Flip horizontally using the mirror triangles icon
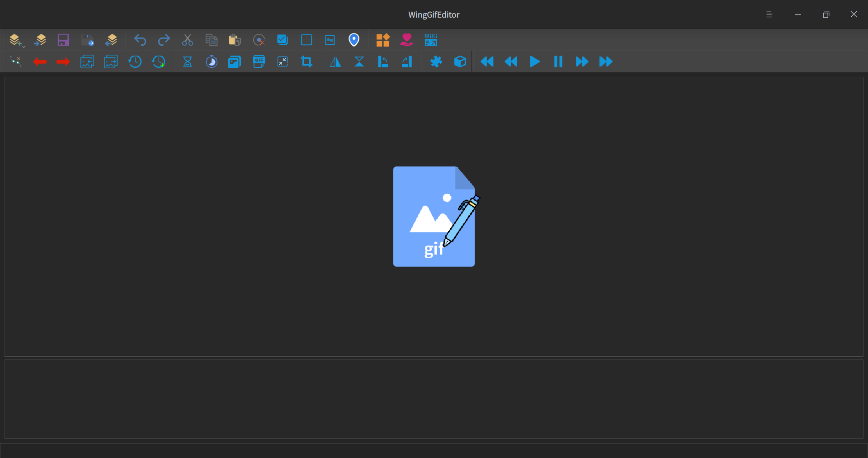This screenshot has height=458, width=868. (335, 61)
